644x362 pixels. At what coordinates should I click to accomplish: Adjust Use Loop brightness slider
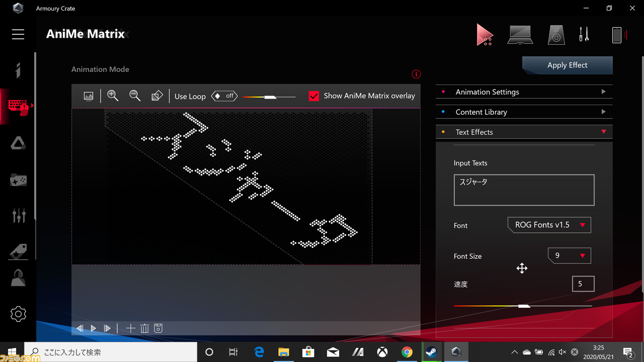pyautogui.click(x=269, y=97)
